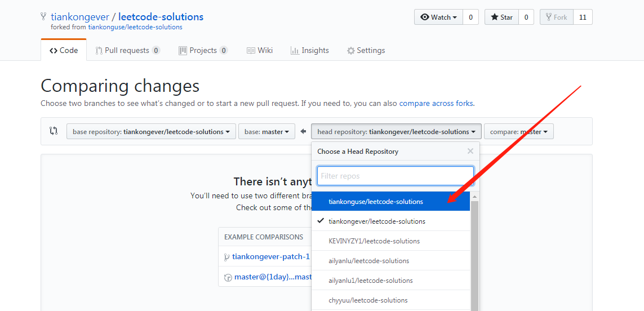
Task: Click the Insights graph icon
Action: 295,51
